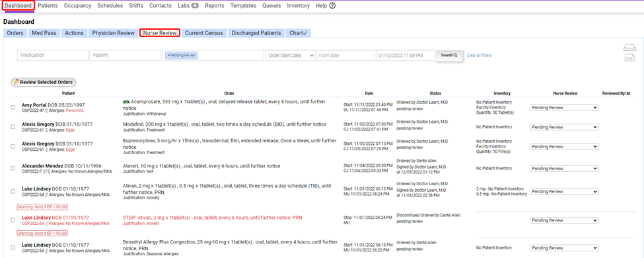Viewport: 644px width, 258px height.
Task: Click the Reviewed By/At column header
Action: point(616,93)
